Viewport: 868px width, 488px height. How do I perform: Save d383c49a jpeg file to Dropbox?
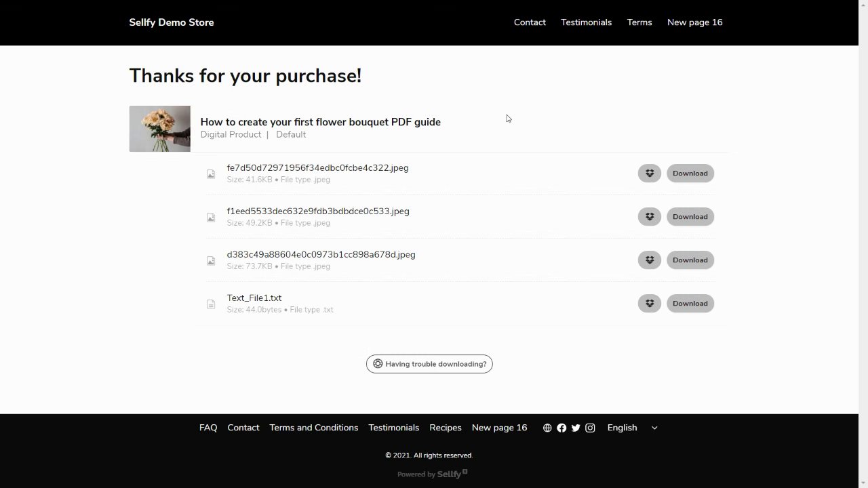(x=649, y=260)
